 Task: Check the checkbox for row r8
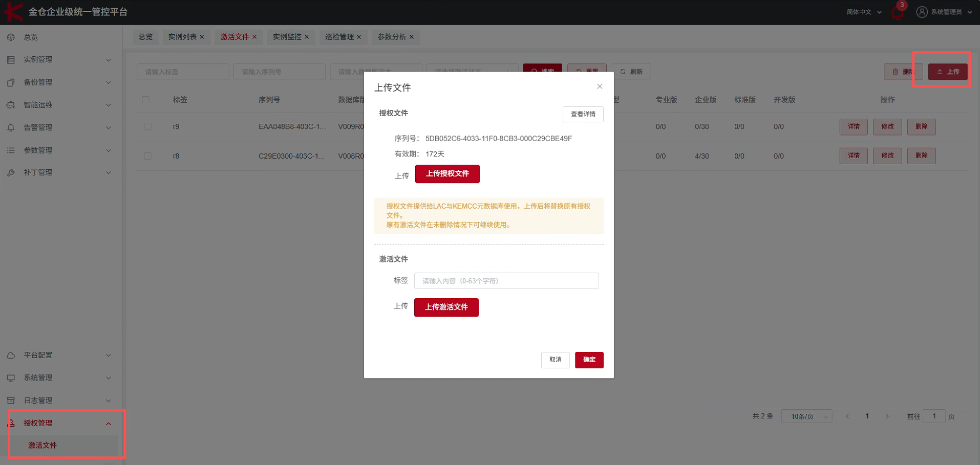(147, 156)
